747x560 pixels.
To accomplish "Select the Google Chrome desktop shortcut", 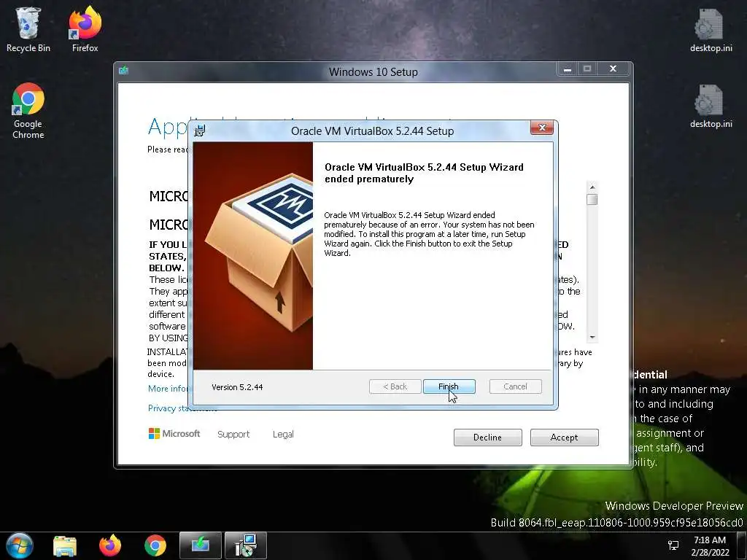I will [28, 111].
